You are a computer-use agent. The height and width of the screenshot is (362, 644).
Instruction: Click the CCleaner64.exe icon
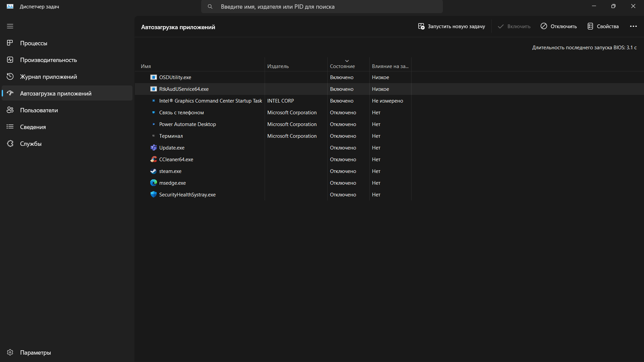[153, 160]
